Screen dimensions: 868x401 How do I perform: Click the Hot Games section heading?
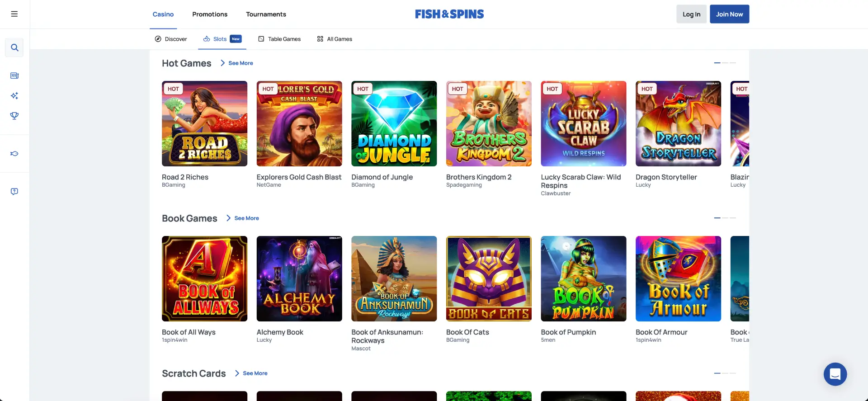pyautogui.click(x=186, y=63)
